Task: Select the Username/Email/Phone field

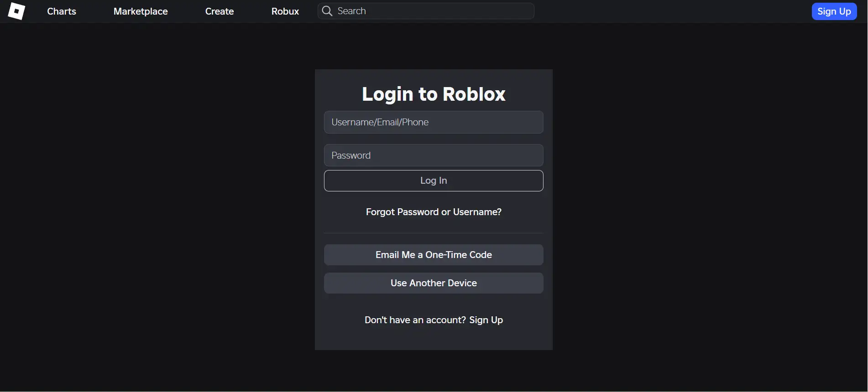Action: (434, 122)
